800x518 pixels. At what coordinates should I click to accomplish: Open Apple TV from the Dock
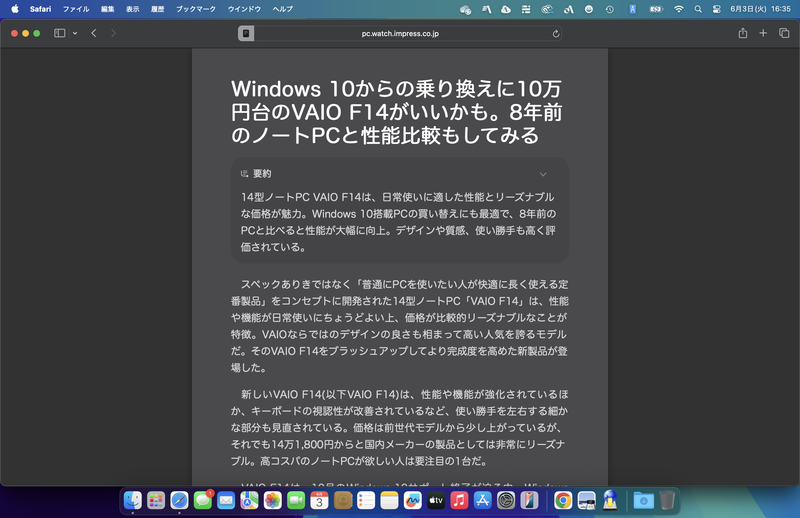(x=436, y=500)
